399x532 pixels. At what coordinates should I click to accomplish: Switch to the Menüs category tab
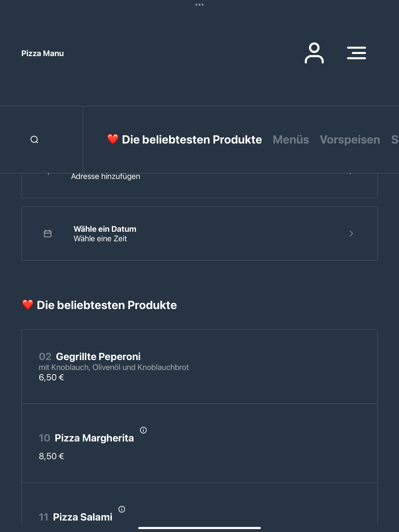pyautogui.click(x=291, y=139)
